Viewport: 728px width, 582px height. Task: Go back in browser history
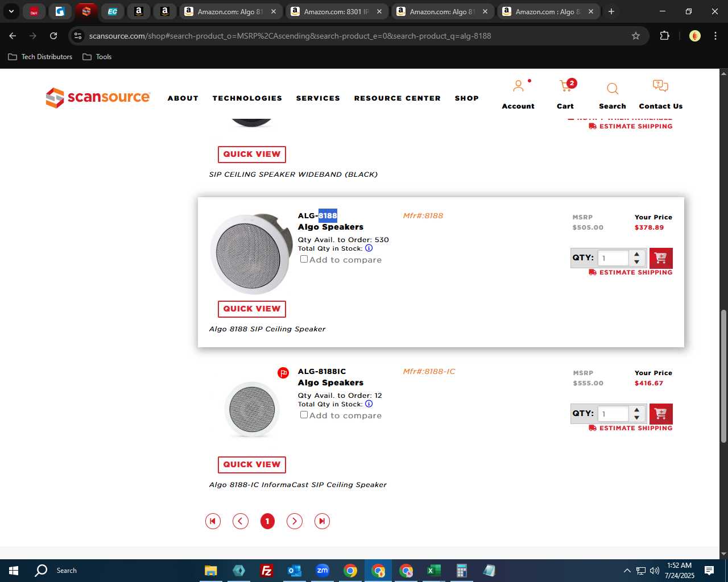13,36
